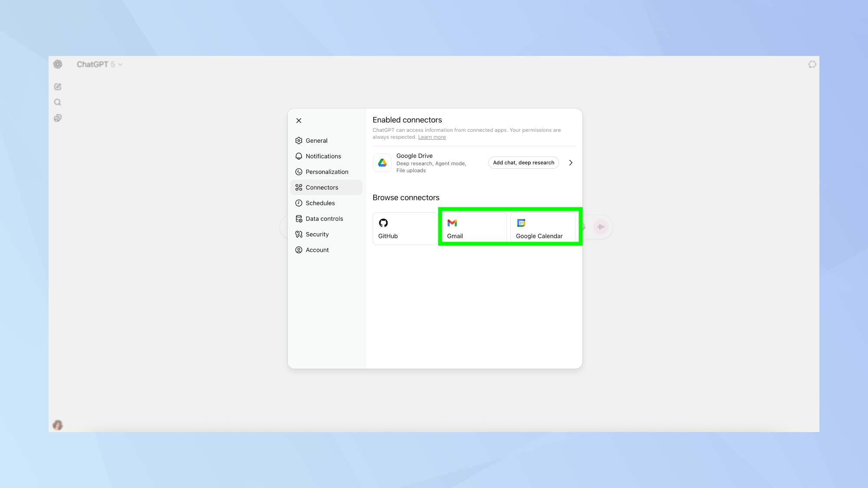Click the Google Drive connector icon
868x488 pixels.
(x=382, y=163)
